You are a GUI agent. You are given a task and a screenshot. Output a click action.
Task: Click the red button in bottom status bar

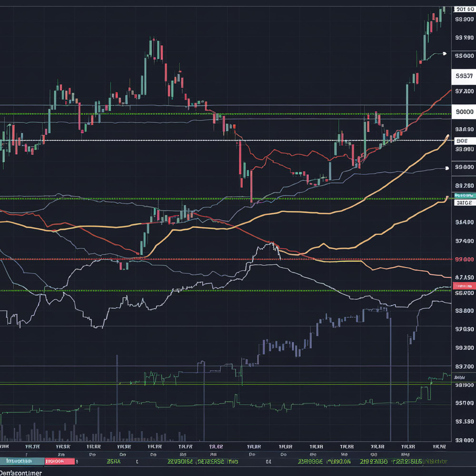pyautogui.click(x=60, y=461)
